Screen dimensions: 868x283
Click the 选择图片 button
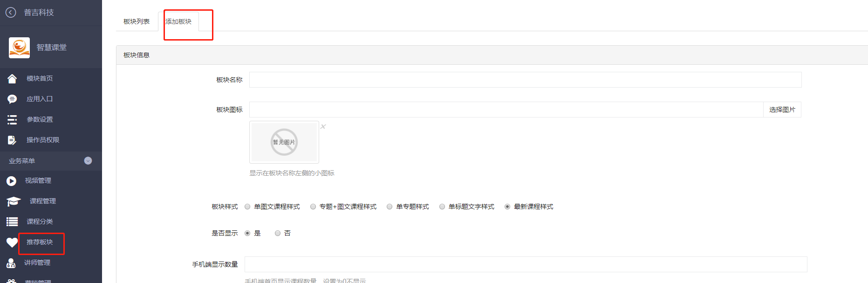click(782, 110)
